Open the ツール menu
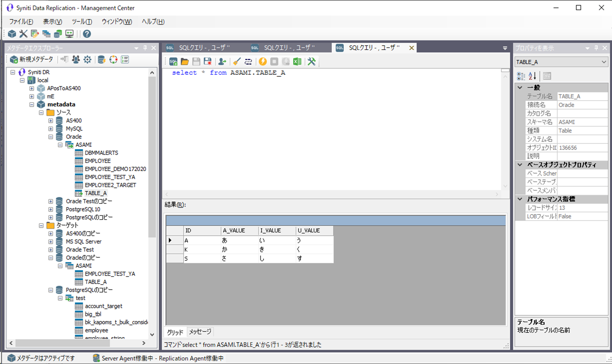The image size is (612, 364). pyautogui.click(x=82, y=22)
